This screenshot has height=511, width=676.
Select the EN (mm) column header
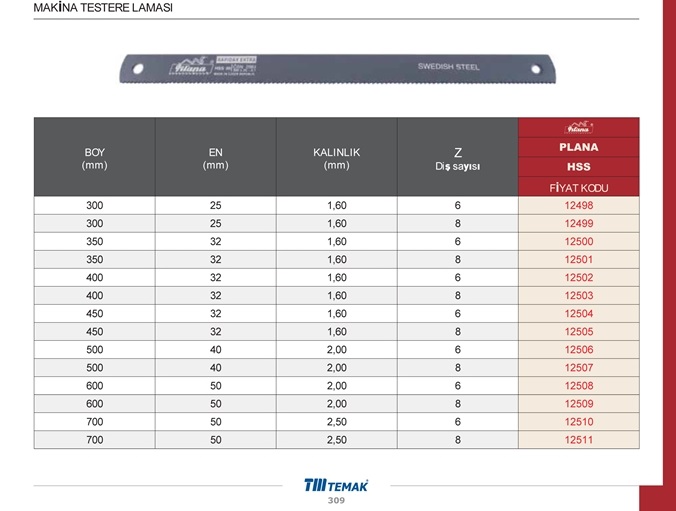[215, 158]
